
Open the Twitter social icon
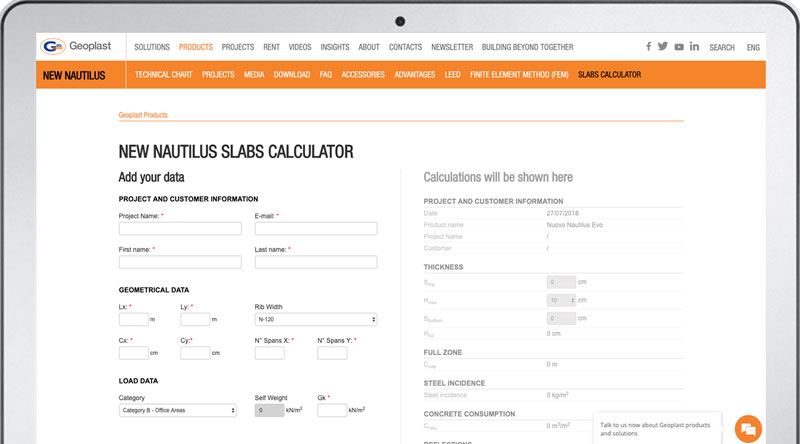point(663,47)
